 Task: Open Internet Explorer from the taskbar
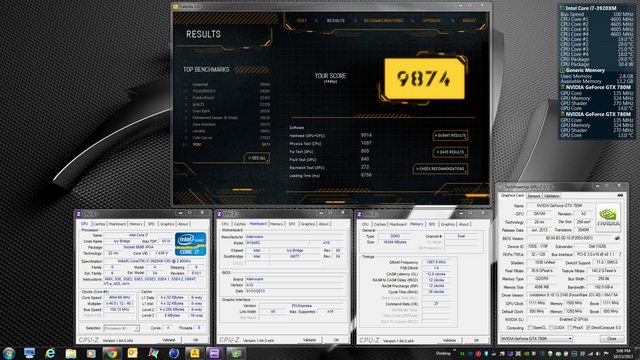click(50, 353)
